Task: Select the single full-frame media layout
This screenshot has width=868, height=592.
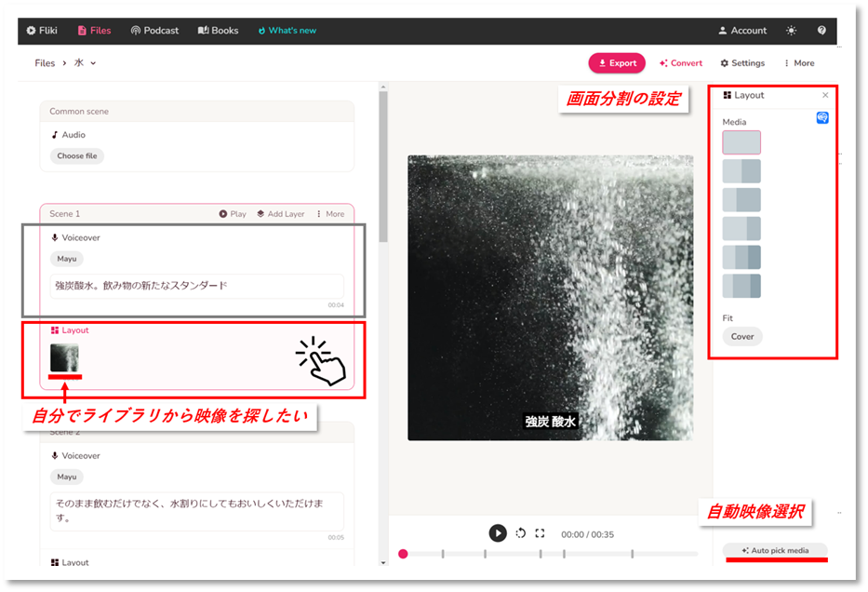Action: (741, 142)
